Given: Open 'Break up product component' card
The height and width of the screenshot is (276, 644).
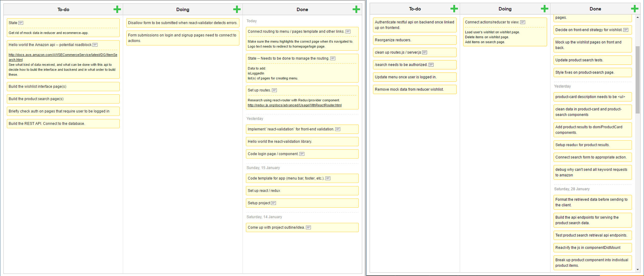Looking at the screenshot, I should point(593,263).
